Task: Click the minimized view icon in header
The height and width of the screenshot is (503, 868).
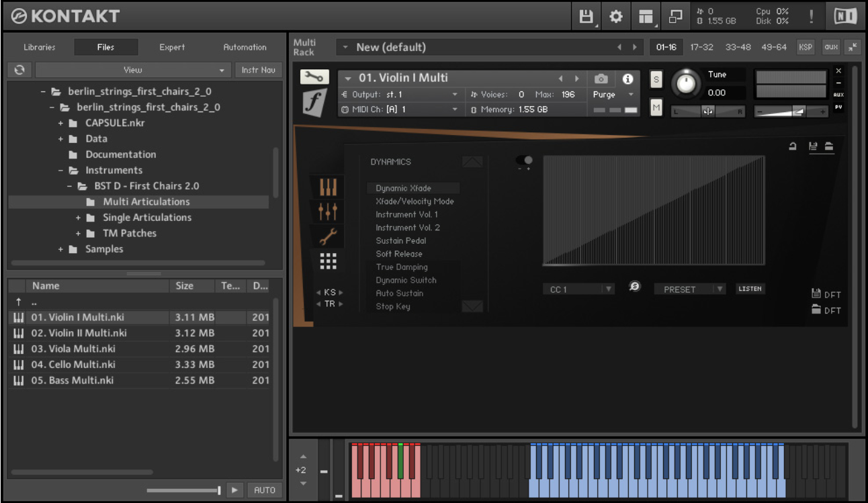Action: (x=675, y=17)
